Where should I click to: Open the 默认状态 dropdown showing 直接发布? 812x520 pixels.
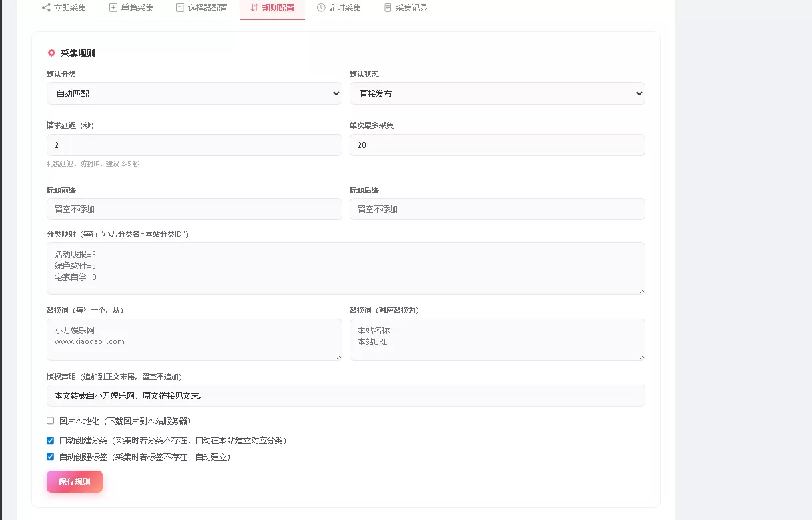(497, 93)
